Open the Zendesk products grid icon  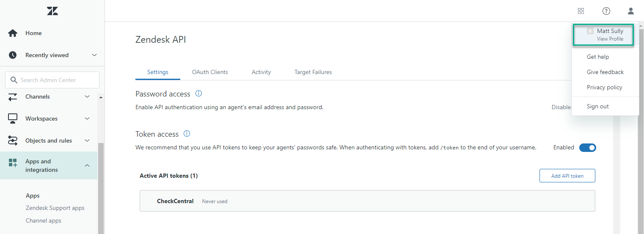click(x=581, y=11)
